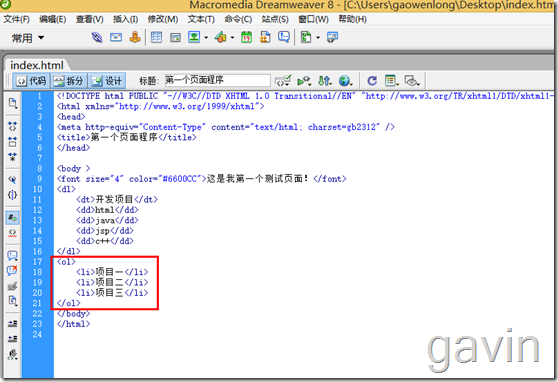
Task: Open the 插入(I) menu
Action: tap(125, 19)
